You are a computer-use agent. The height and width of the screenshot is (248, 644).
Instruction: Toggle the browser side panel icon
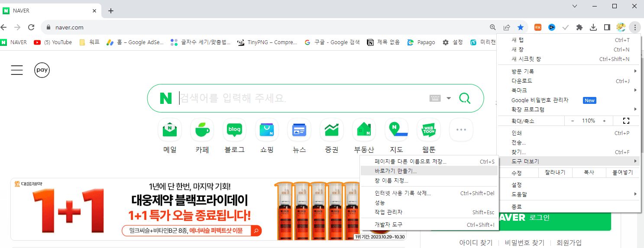[607, 27]
